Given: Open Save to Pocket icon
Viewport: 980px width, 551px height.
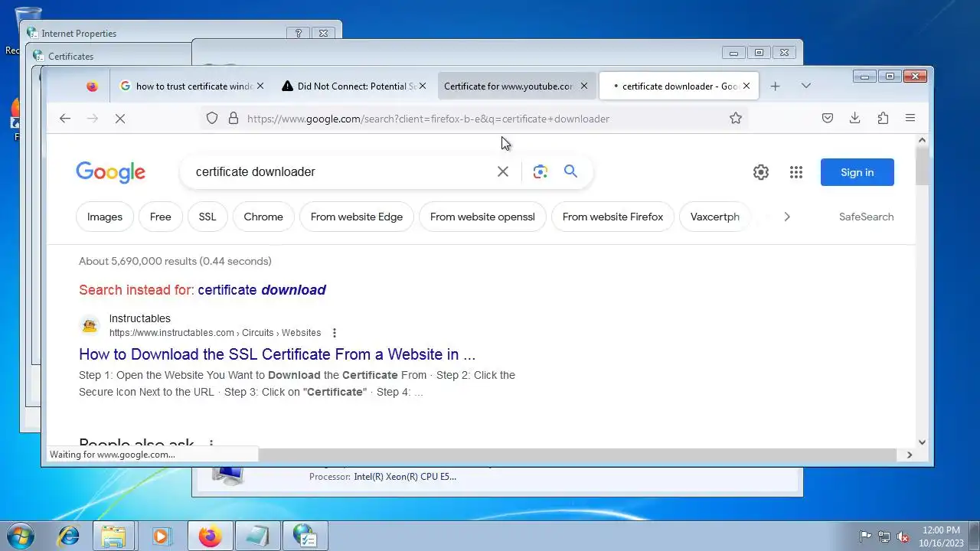Looking at the screenshot, I should 828,118.
